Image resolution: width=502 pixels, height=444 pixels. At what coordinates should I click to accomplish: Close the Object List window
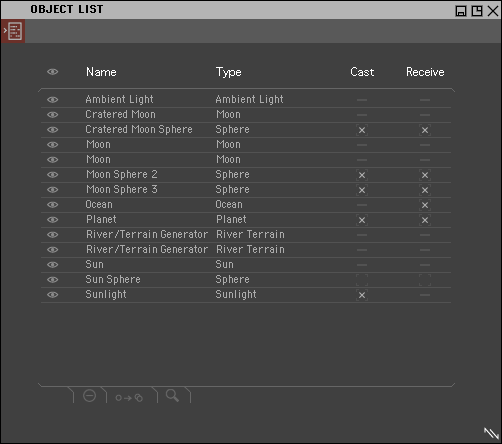tap(493, 11)
